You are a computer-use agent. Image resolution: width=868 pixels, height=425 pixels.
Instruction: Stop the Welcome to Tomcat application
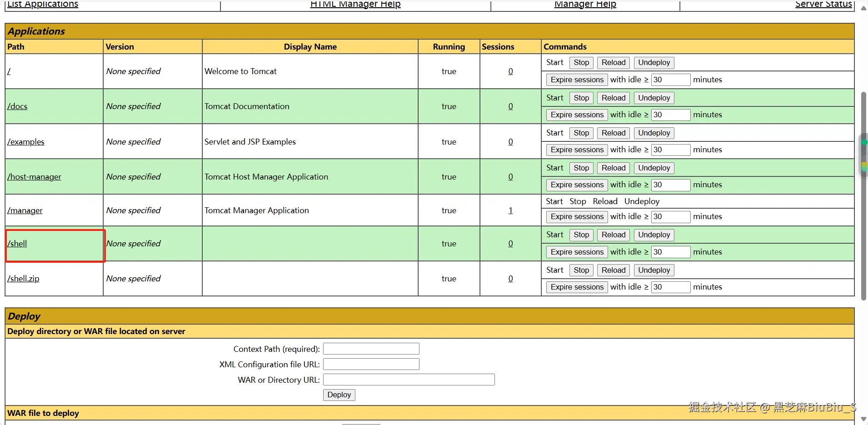[x=581, y=63]
